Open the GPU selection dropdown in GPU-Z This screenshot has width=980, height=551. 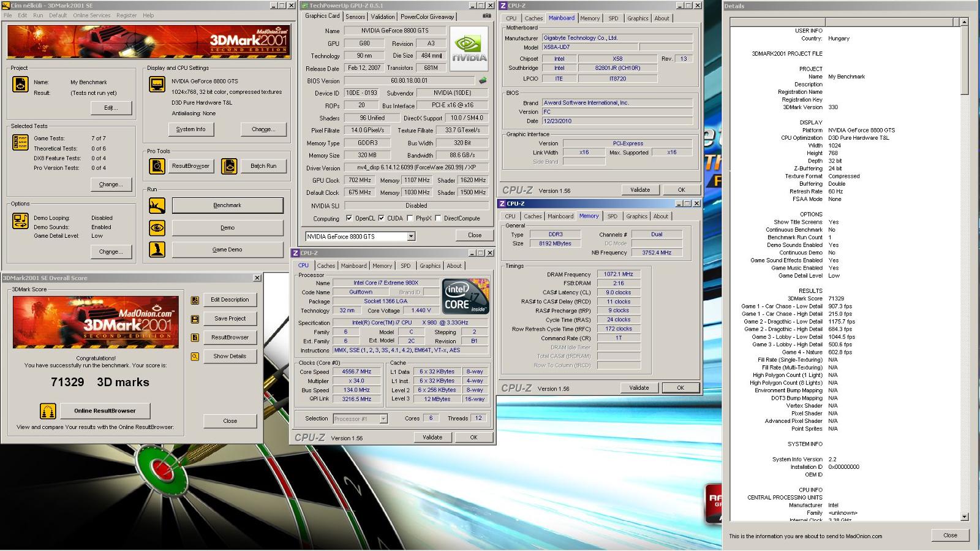click(411, 237)
